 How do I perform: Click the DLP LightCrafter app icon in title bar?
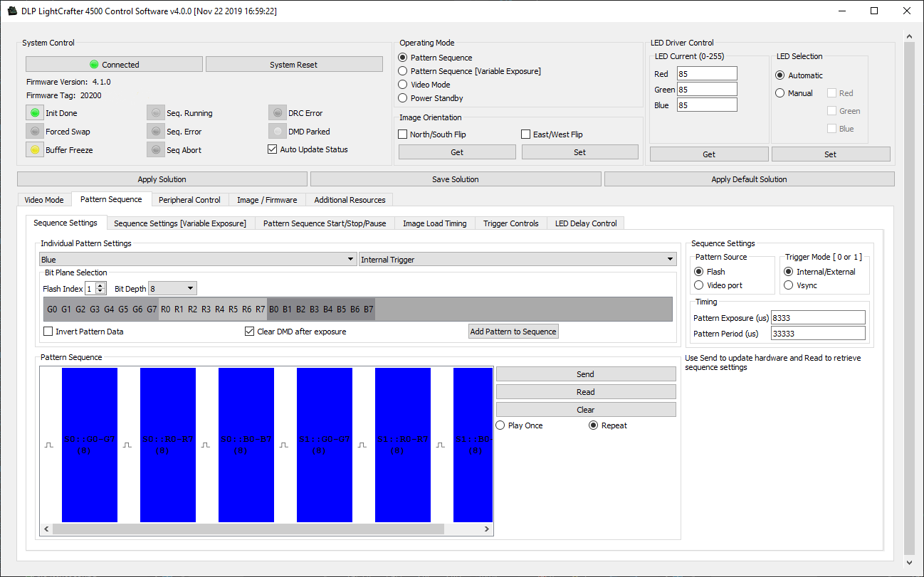12,11
